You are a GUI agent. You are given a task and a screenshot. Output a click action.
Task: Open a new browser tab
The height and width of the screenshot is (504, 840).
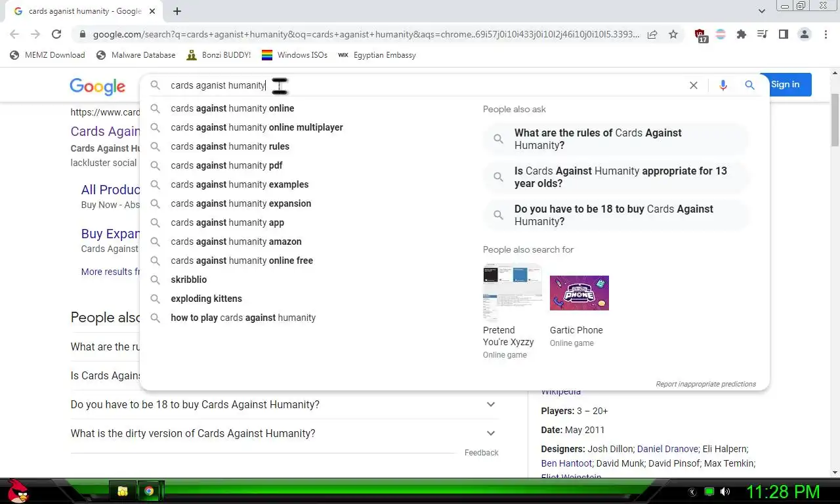177,11
